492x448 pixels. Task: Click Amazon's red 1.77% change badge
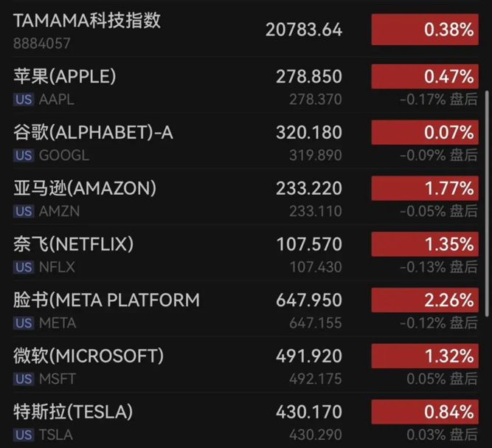pos(423,188)
